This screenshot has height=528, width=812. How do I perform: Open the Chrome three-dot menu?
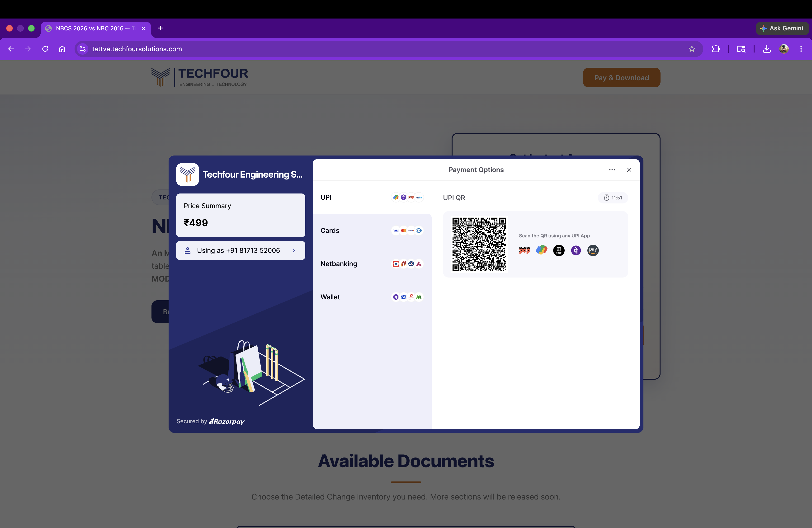click(801, 49)
